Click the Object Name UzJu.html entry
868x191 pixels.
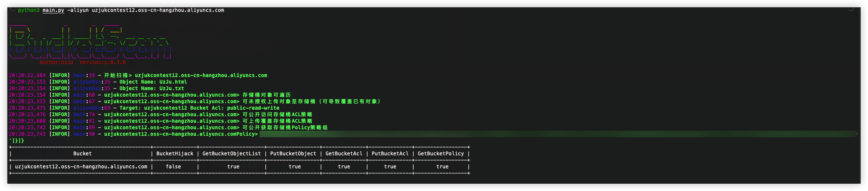tap(153, 82)
